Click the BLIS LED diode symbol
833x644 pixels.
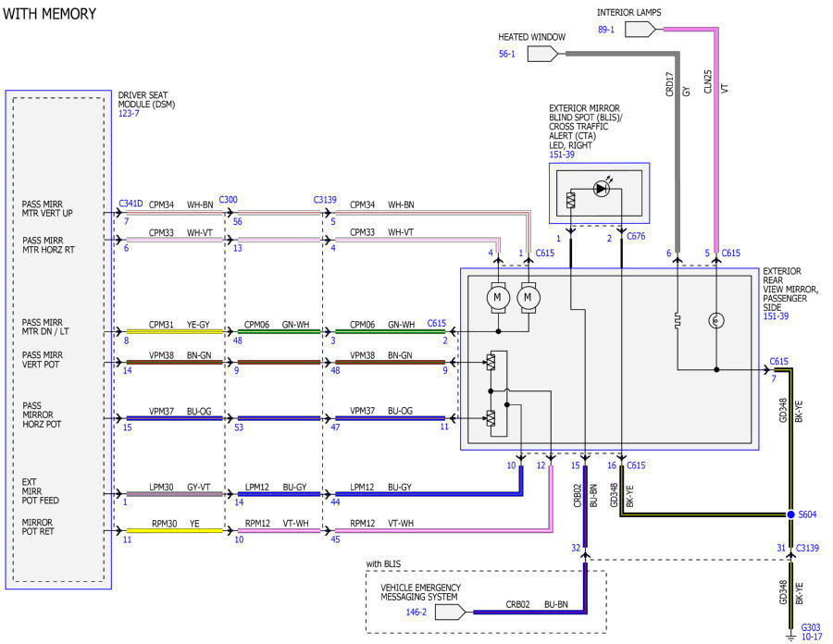601,189
